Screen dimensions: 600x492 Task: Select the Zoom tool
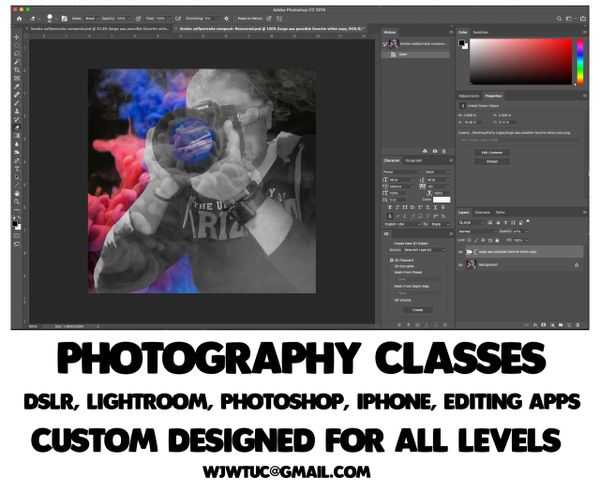pos(17,202)
